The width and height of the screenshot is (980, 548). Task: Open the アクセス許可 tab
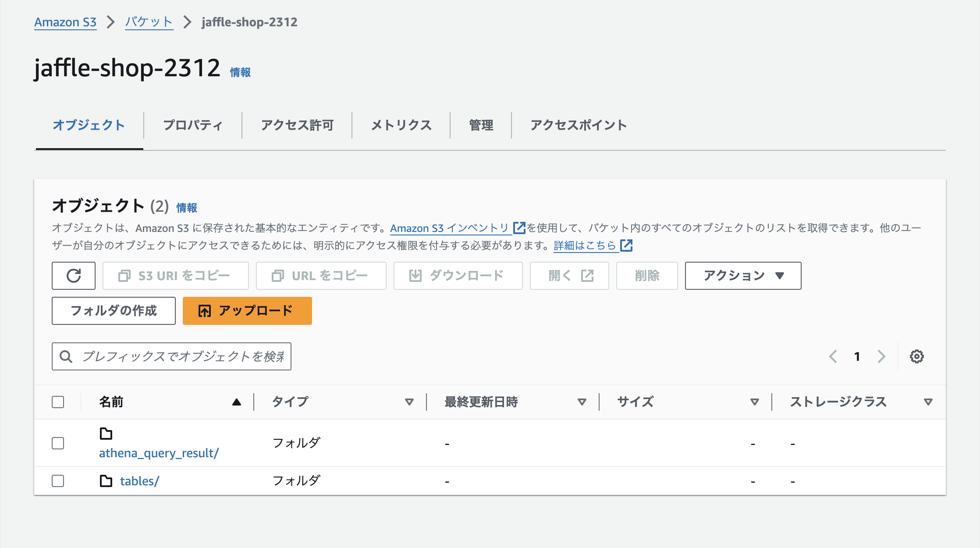[297, 125]
